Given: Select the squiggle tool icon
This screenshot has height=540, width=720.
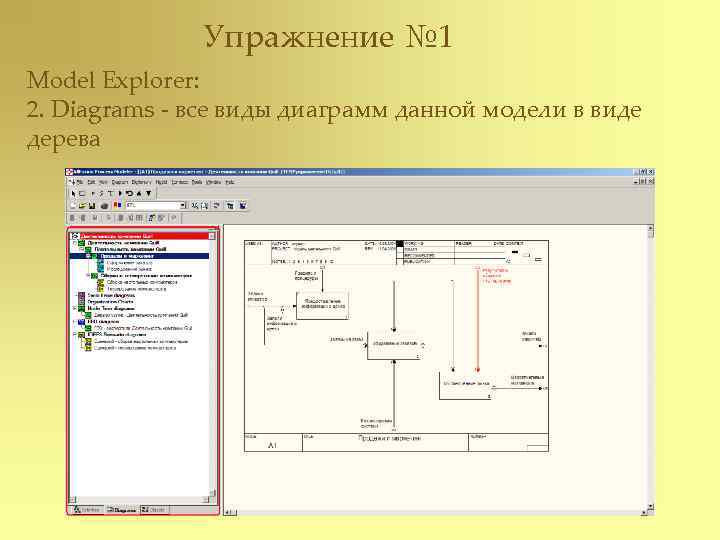Looking at the screenshot, I should (x=101, y=194).
